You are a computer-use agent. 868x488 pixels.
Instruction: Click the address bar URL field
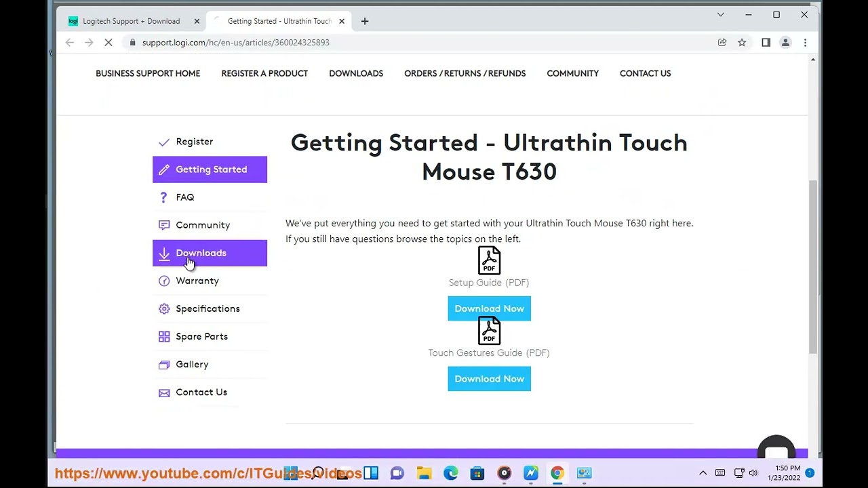click(x=420, y=43)
